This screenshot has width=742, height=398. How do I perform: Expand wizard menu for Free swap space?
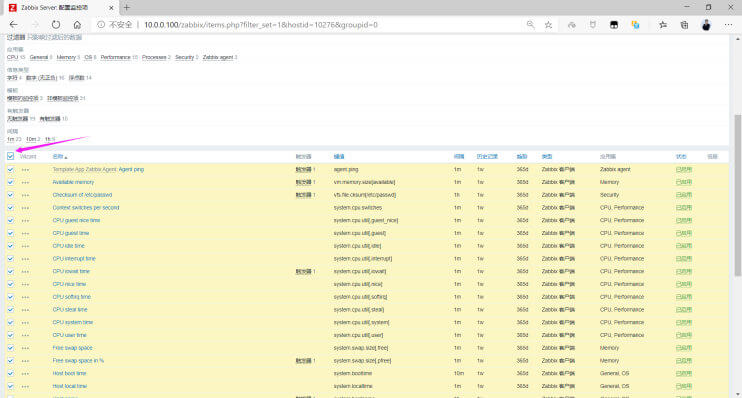(x=25, y=348)
